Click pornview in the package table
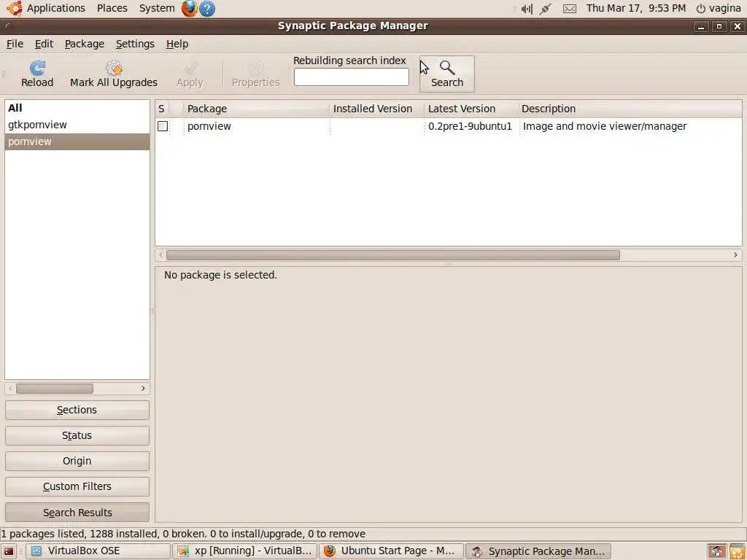The image size is (747, 560). point(209,126)
